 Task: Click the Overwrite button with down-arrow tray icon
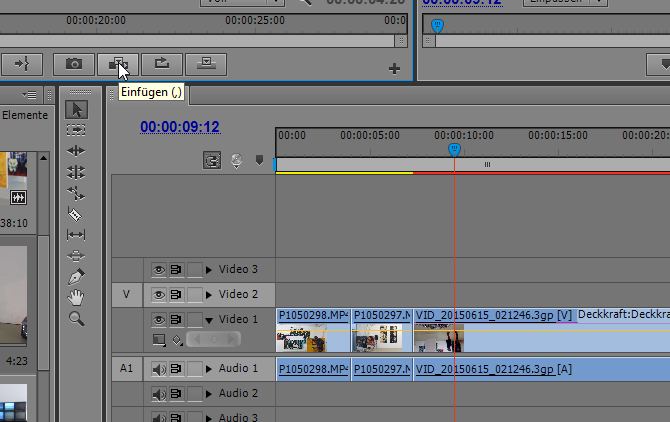(x=206, y=64)
